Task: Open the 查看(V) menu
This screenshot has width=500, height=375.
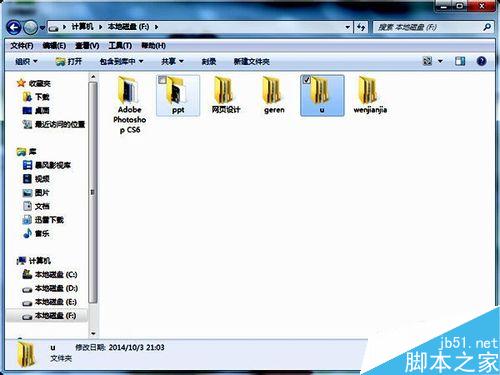Action: pos(87,45)
